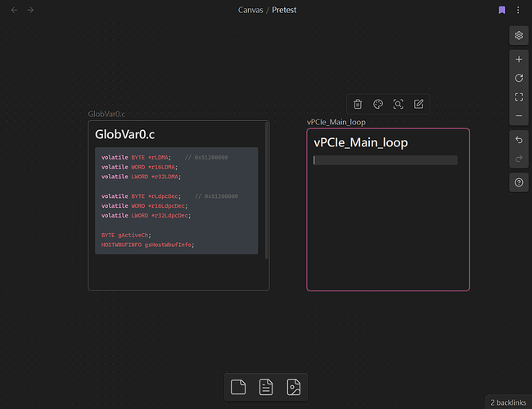
Task: Reset canvas zoom level
Action: pos(519,79)
